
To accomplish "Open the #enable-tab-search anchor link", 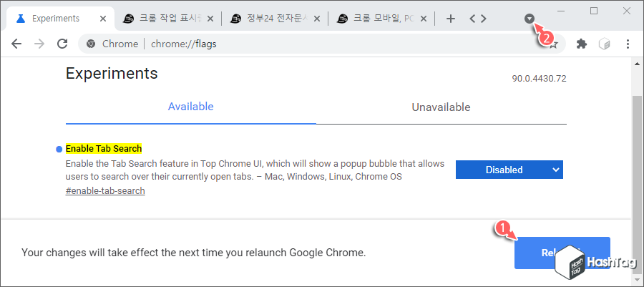I will point(105,191).
